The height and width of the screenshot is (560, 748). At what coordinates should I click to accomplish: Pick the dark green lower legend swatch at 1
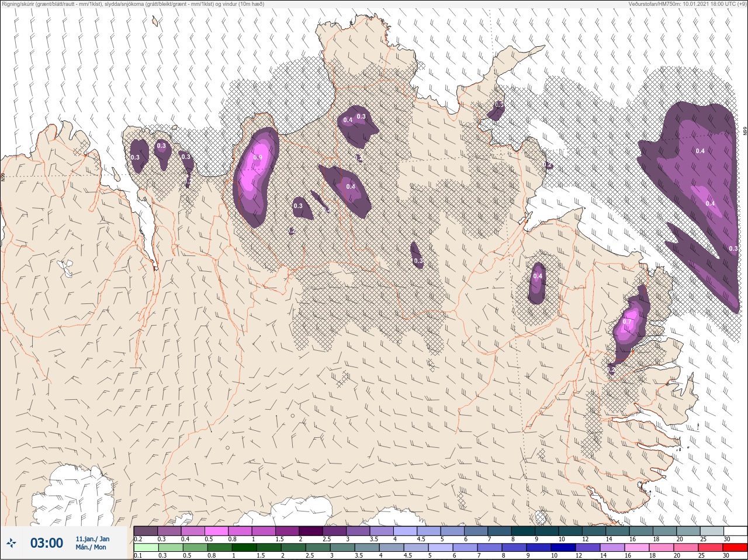[244, 547]
